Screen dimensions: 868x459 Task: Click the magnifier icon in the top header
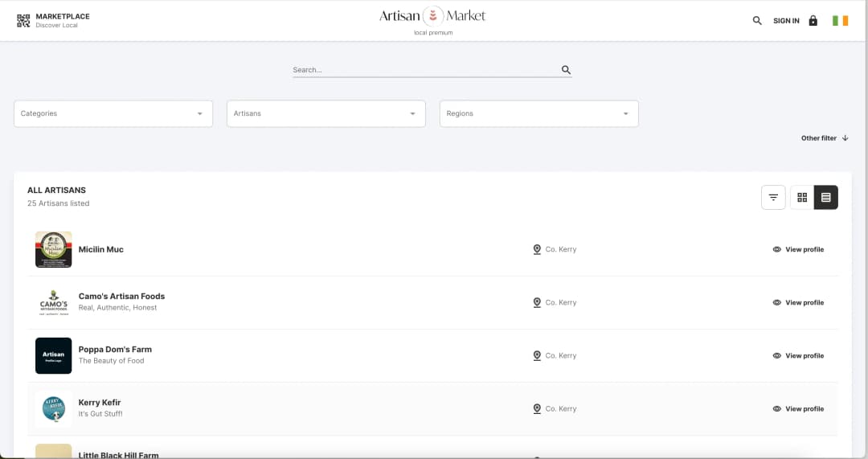757,21
